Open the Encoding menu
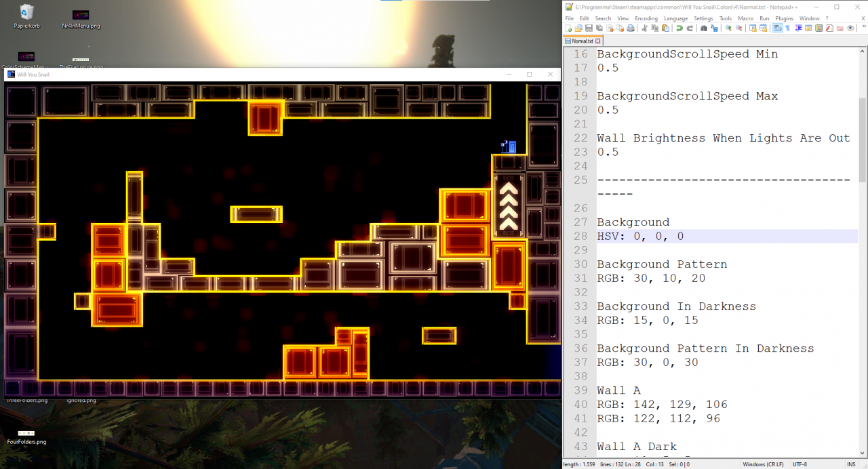 [646, 18]
